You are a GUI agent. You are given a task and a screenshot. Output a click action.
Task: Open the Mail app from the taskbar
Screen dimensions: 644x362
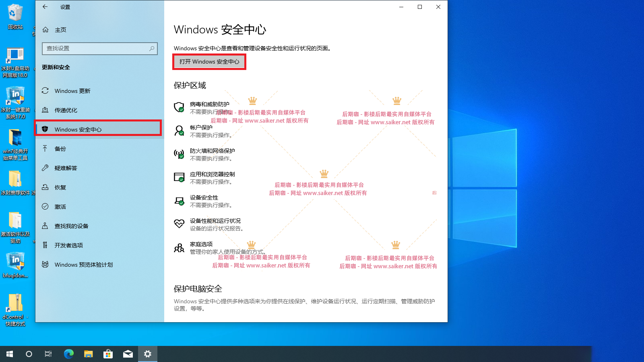tap(128, 354)
